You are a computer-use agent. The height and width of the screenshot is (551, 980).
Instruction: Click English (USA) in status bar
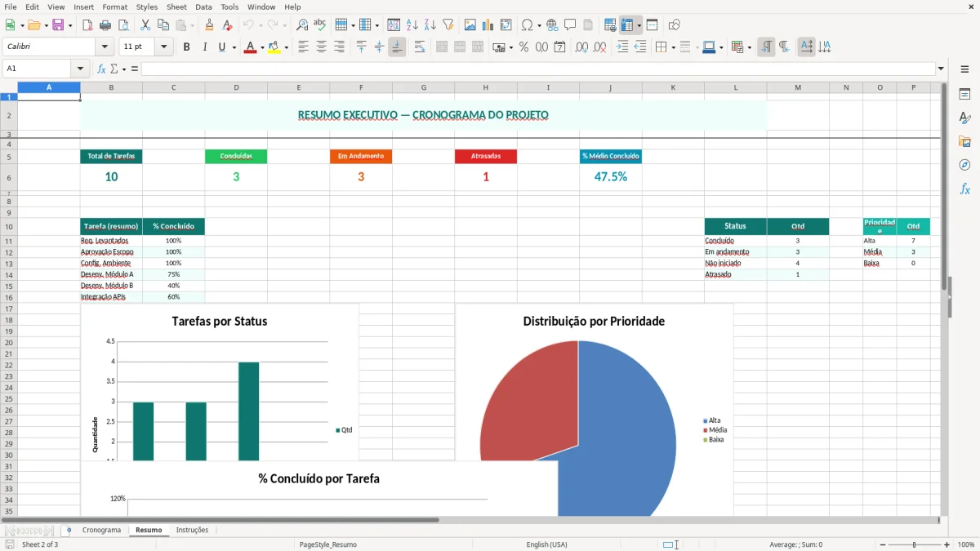pos(546,544)
